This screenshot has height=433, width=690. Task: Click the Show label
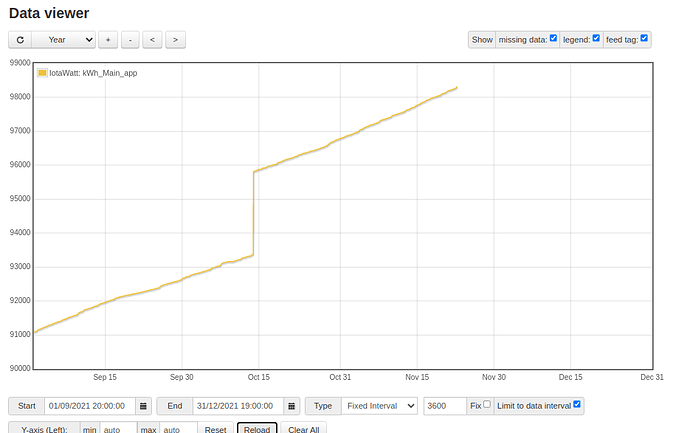[x=482, y=40]
